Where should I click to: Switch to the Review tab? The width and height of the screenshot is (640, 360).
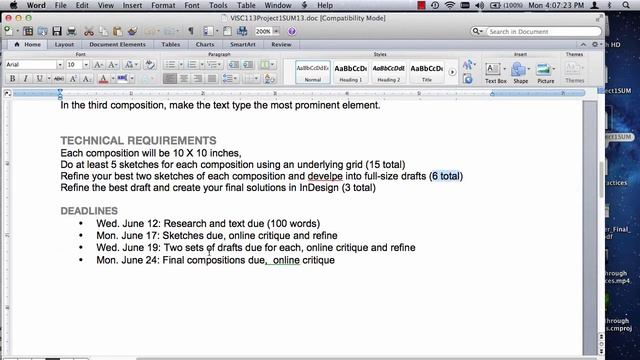281,44
